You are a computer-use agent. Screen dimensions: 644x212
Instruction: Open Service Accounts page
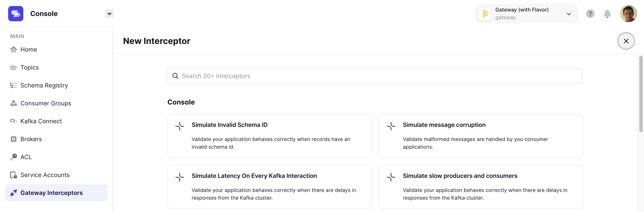point(45,175)
